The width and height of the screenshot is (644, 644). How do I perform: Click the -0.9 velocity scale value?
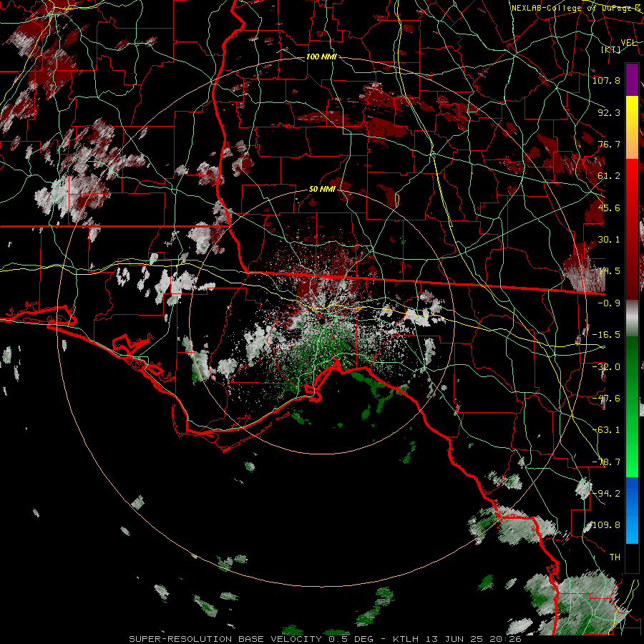[x=609, y=303]
